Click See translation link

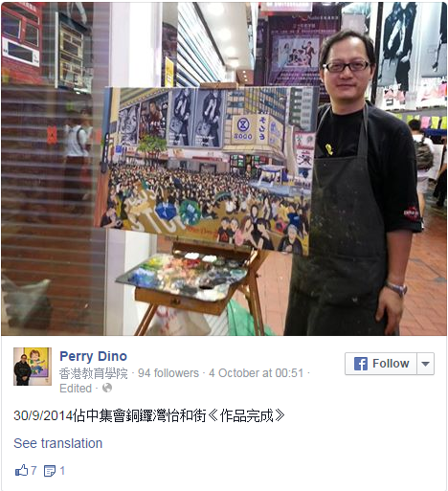pos(58,443)
